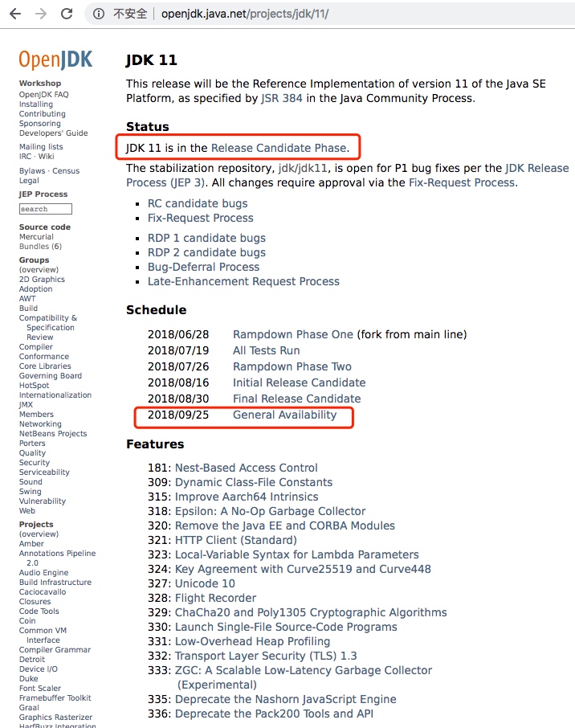The width and height of the screenshot is (575, 728).
Task: Open ChaCha20 and Poly1305 feature link
Action: (x=311, y=612)
